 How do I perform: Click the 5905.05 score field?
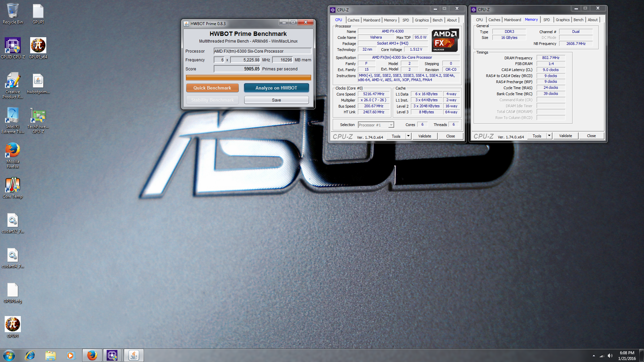(x=237, y=69)
